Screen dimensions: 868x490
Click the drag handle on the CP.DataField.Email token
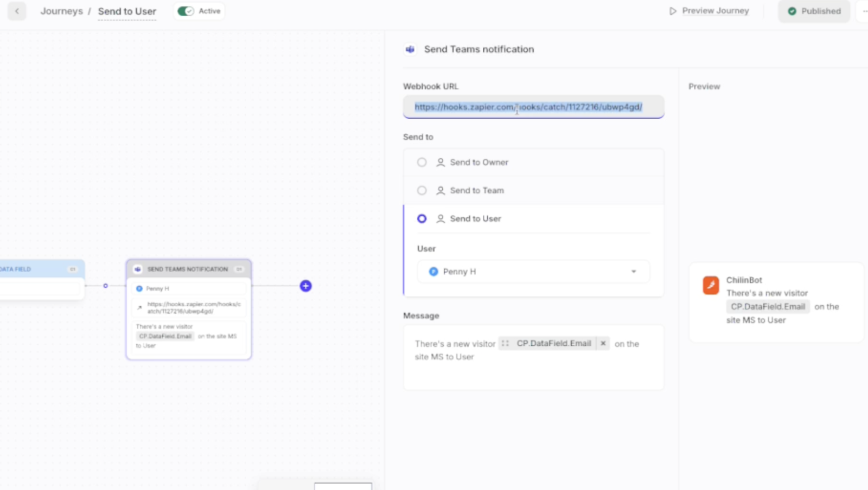coord(505,343)
